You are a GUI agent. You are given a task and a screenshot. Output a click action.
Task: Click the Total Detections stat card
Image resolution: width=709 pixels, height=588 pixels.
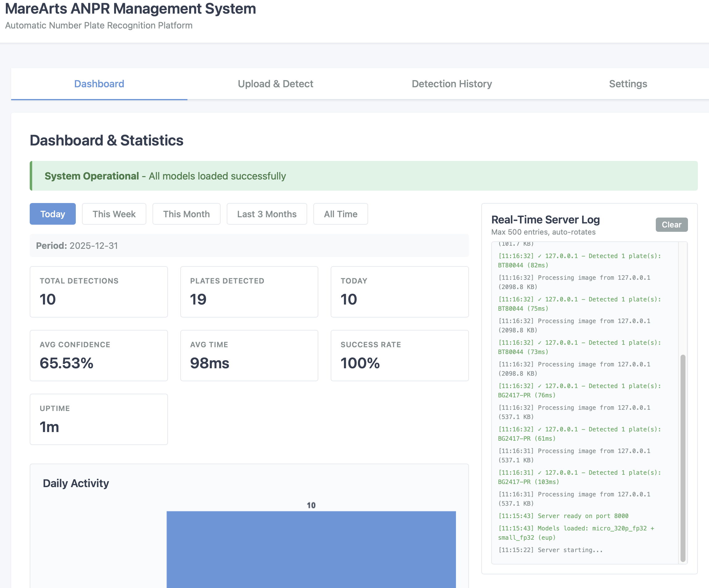click(99, 292)
